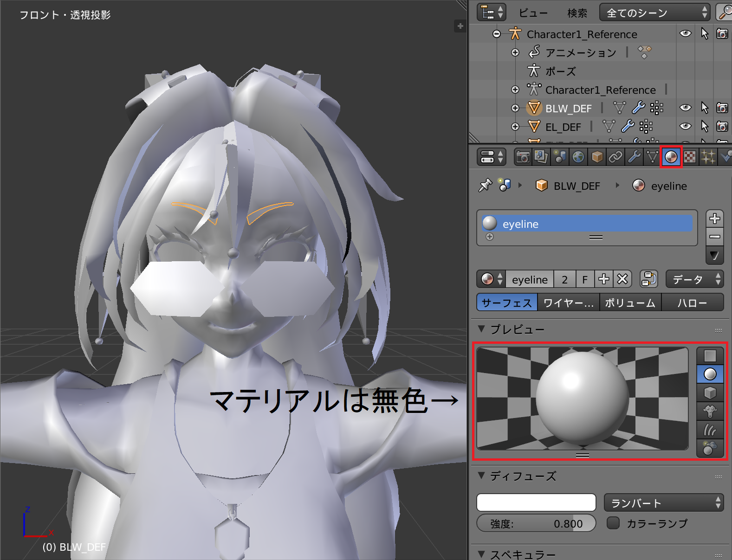
Task: Select the ボリューム material type tab
Action: pos(630,303)
